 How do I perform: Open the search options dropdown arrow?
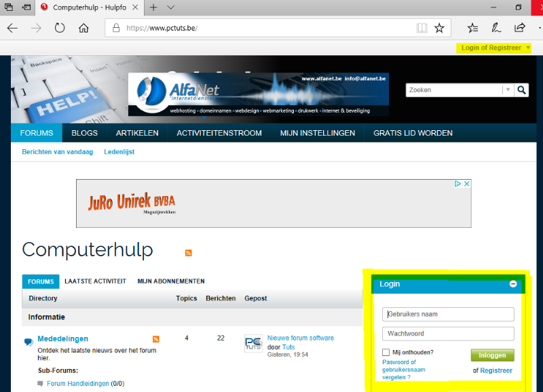[x=508, y=90]
